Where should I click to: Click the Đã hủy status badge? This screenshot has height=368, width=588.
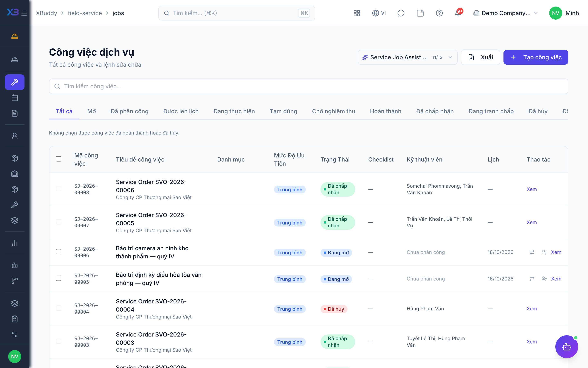click(334, 309)
